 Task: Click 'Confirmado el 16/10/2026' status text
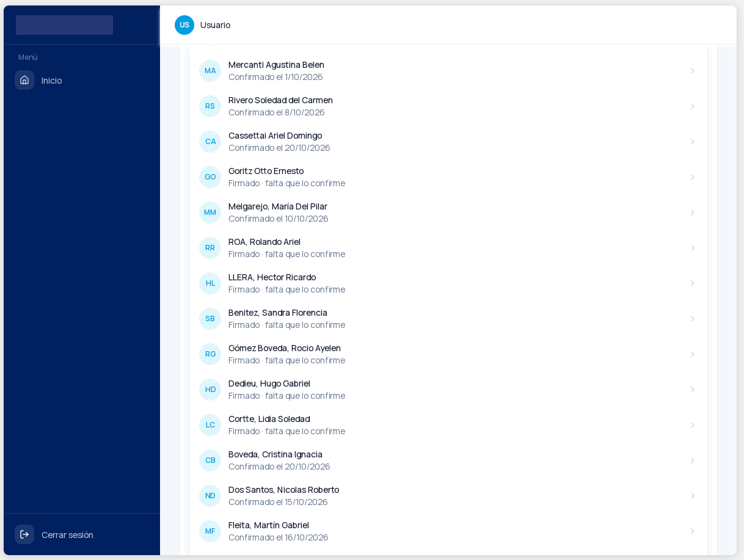click(279, 537)
